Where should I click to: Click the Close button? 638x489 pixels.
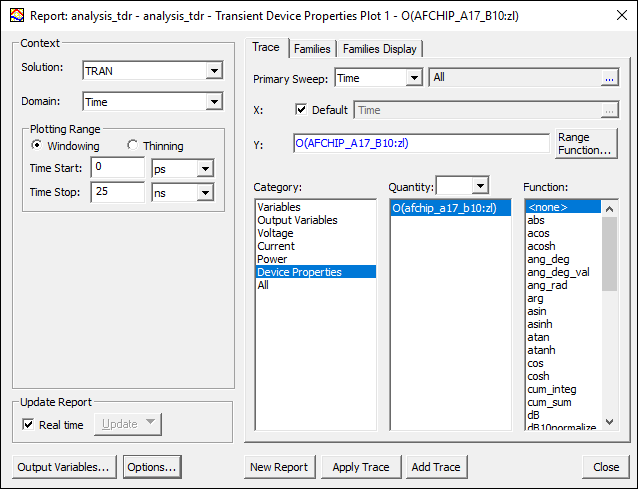(606, 467)
